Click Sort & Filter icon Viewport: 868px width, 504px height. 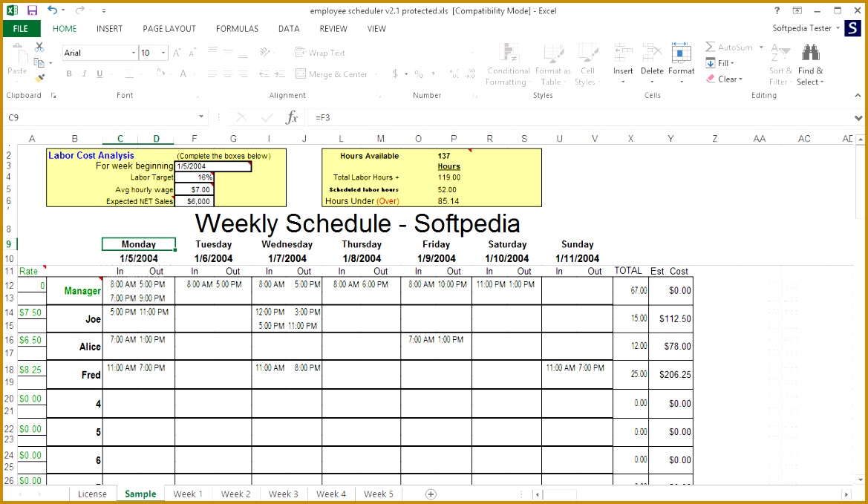[780, 53]
